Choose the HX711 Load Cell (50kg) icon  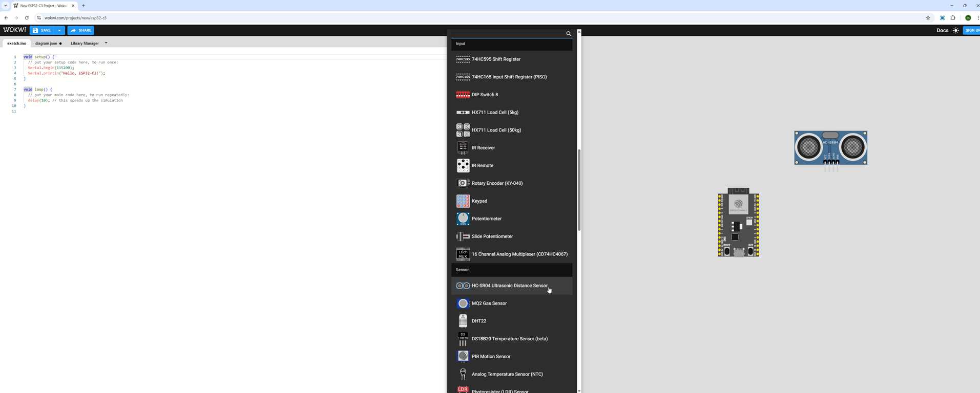[x=463, y=130]
